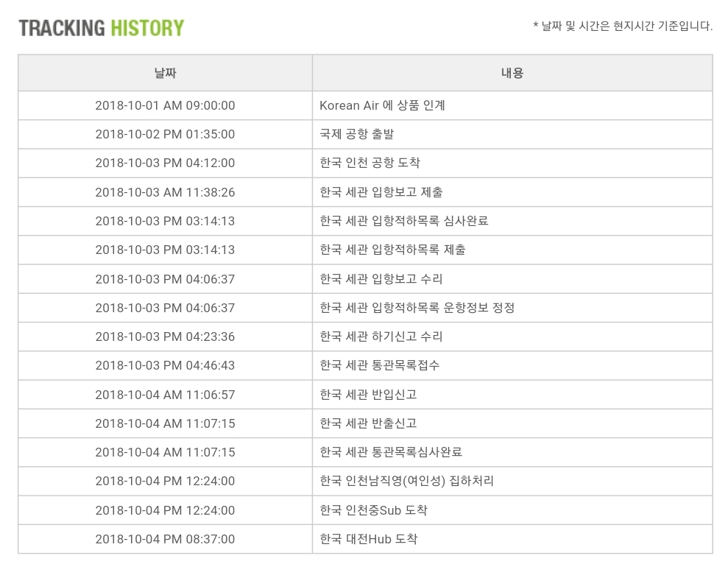Click the 한국 세관 입항보고 제출 entry
Image resolution: width=728 pixels, height=578 pixels.
pos(381,192)
